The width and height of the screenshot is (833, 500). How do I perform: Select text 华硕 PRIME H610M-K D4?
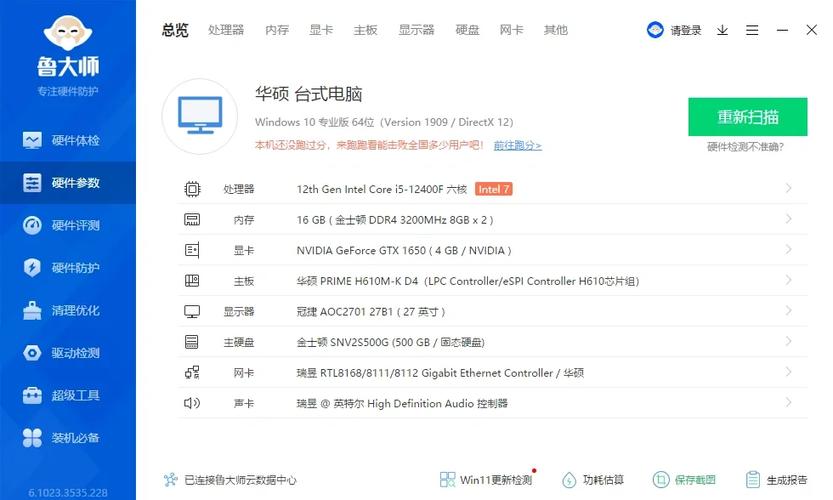coord(357,281)
